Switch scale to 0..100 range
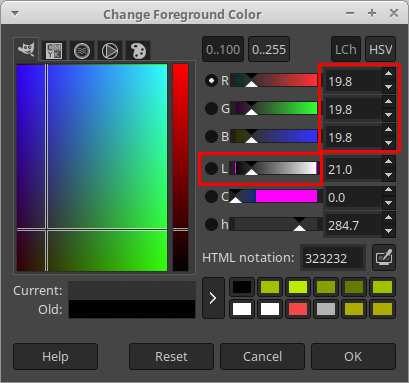The width and height of the screenshot is (409, 383). (223, 49)
